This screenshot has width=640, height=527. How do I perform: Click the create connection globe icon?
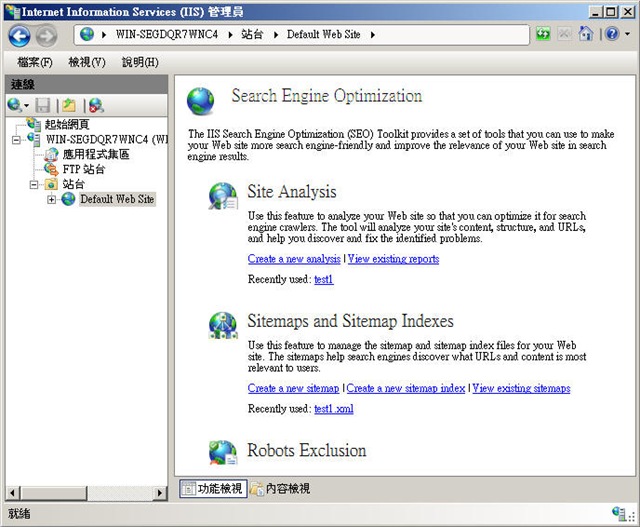(x=15, y=105)
